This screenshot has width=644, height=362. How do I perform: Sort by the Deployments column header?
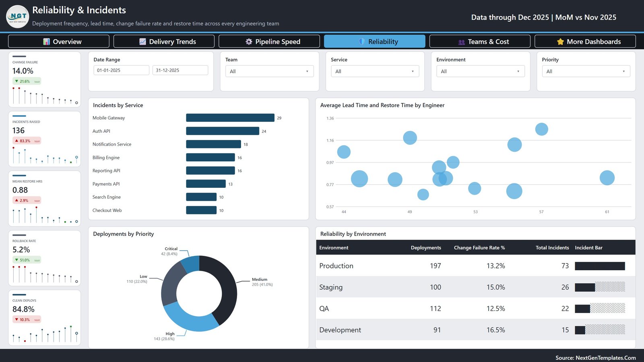tap(426, 248)
